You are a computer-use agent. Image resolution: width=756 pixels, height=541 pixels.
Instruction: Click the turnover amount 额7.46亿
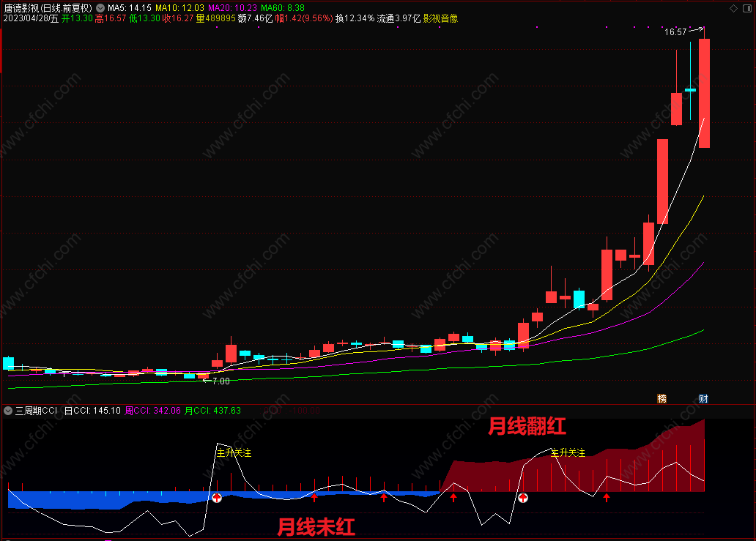(x=255, y=18)
